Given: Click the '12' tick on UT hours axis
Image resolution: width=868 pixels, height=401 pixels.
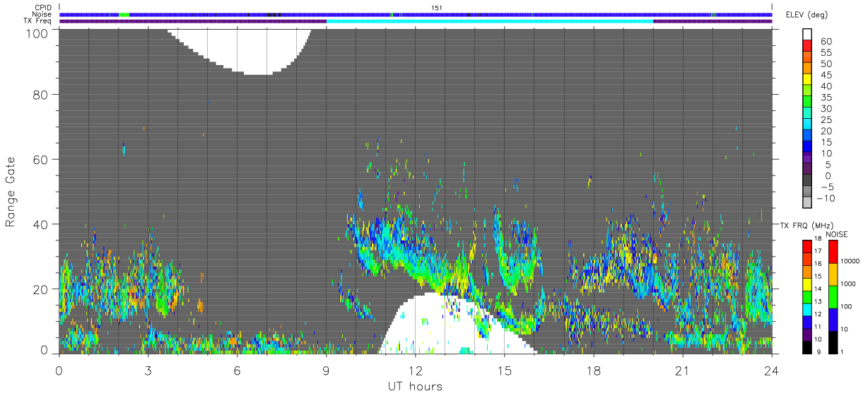Looking at the screenshot, I should point(416,371).
